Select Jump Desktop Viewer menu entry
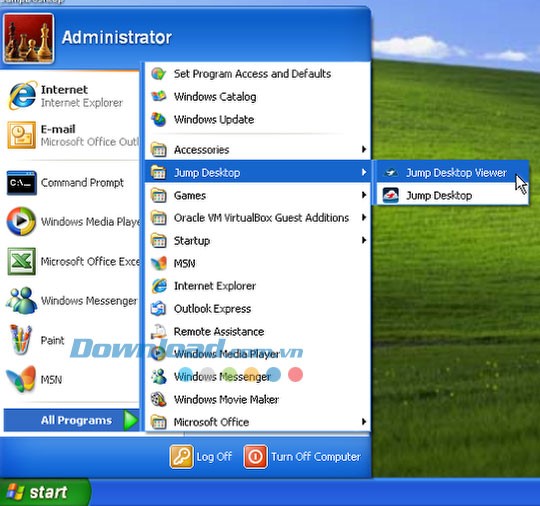Screen dimensions: 540x506 coord(453,172)
